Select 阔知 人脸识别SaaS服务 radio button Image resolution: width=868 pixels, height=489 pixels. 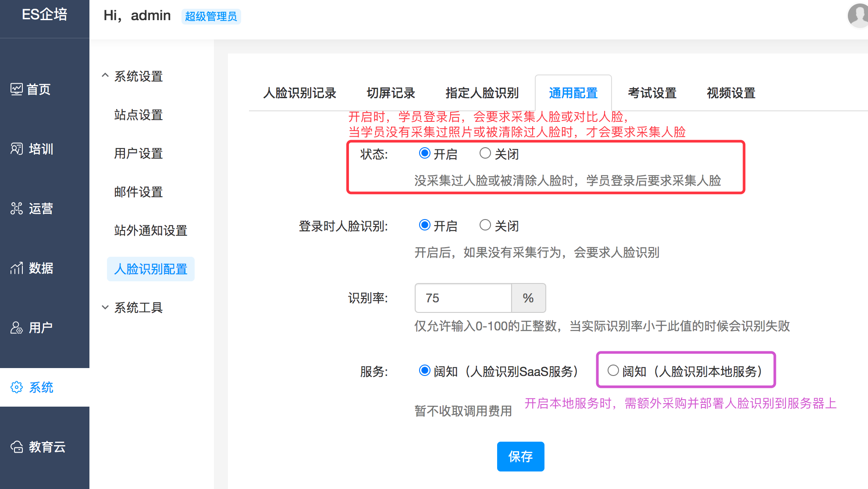424,371
